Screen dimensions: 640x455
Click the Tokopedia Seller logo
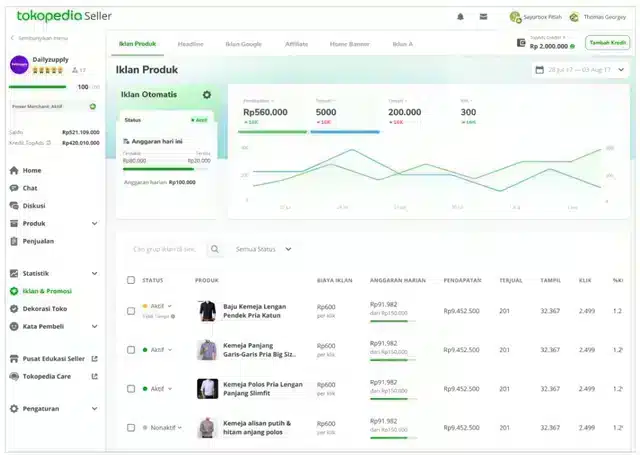[64, 16]
